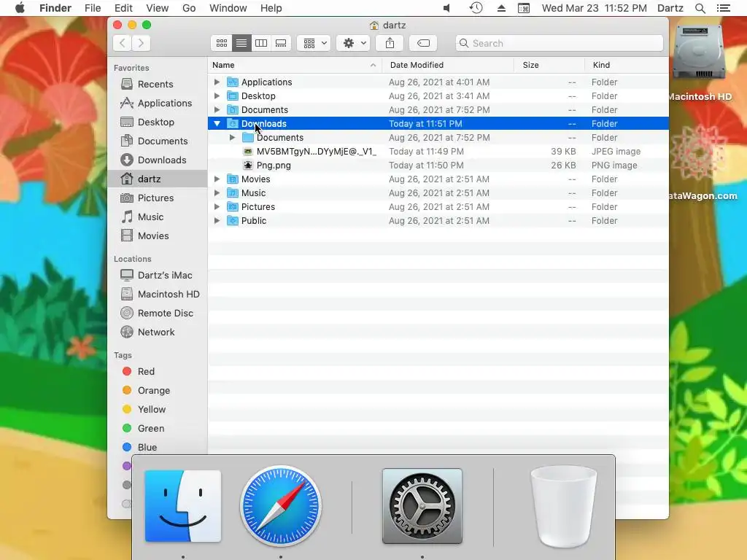Open Applications in the sidebar

(x=156, y=104)
